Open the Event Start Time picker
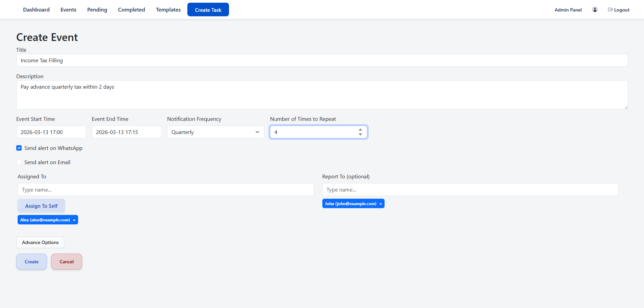Screen dimensions: 644x308 point(51,132)
